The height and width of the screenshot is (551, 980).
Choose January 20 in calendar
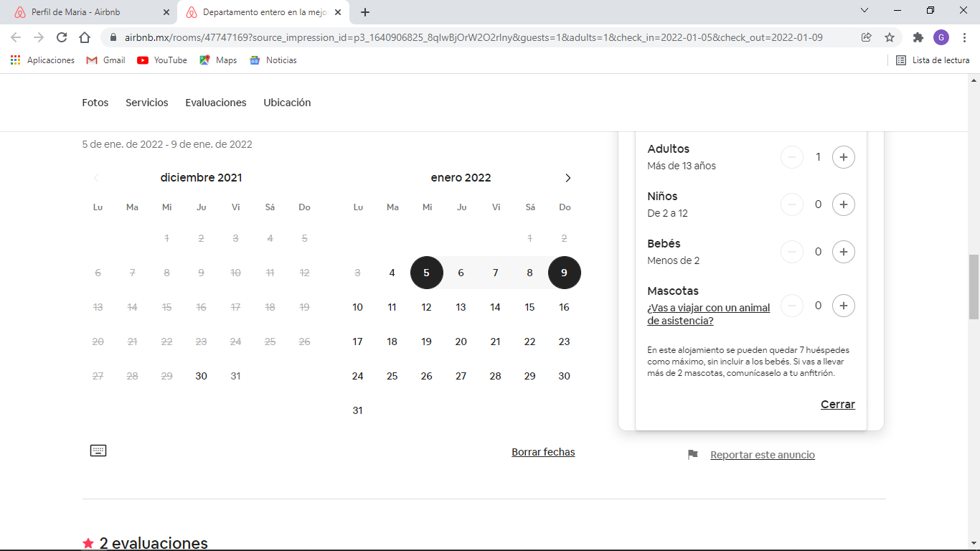pyautogui.click(x=461, y=342)
